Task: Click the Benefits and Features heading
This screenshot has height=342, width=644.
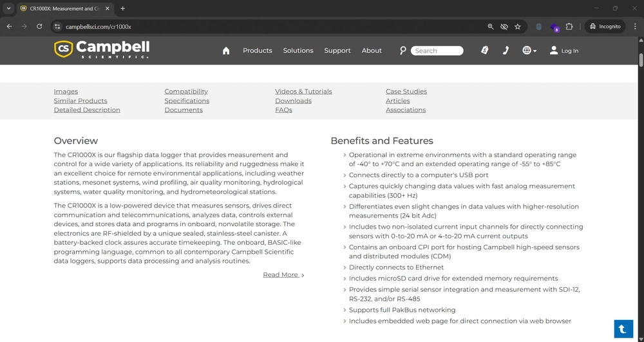Action: point(382,141)
